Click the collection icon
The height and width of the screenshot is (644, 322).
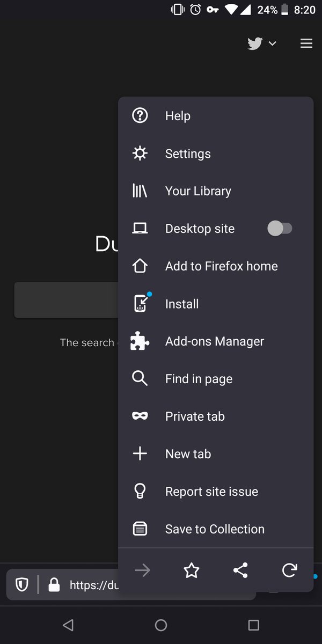click(x=140, y=529)
